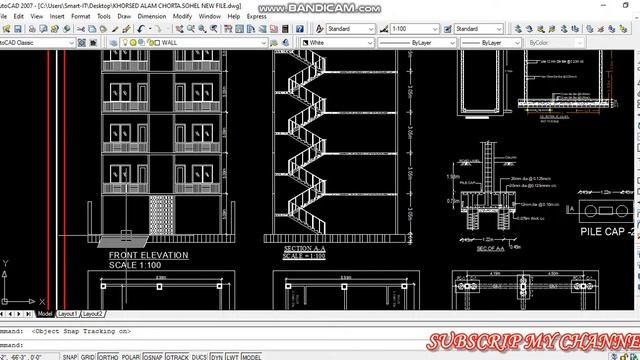Click the last-tab scroll arrow beside Model tab
The width and height of the screenshot is (640, 360).
click(28, 314)
